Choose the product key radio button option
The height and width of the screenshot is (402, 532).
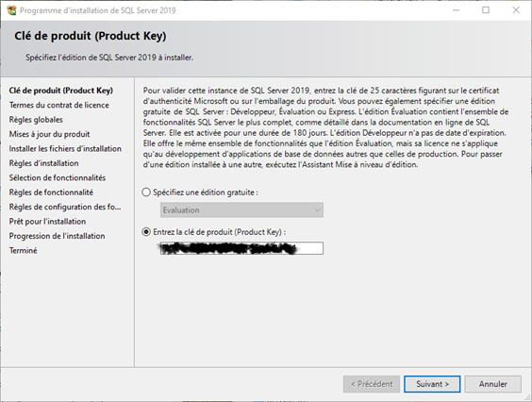(x=146, y=232)
